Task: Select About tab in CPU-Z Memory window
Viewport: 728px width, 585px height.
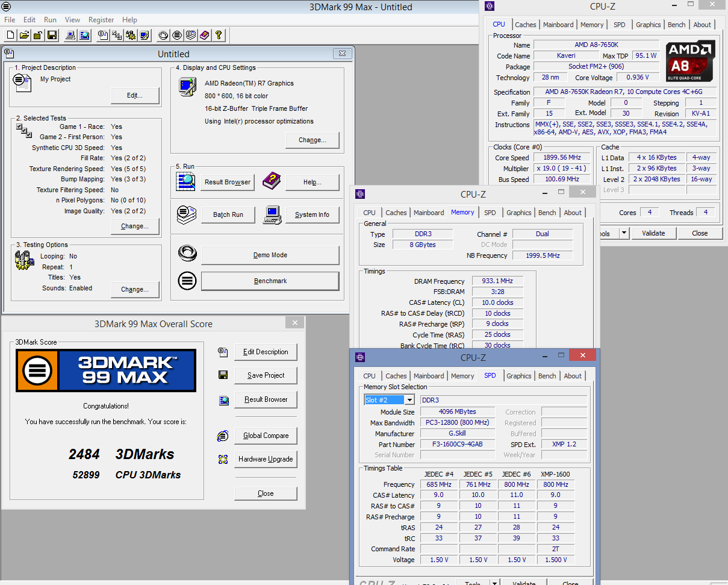Action: tap(573, 213)
